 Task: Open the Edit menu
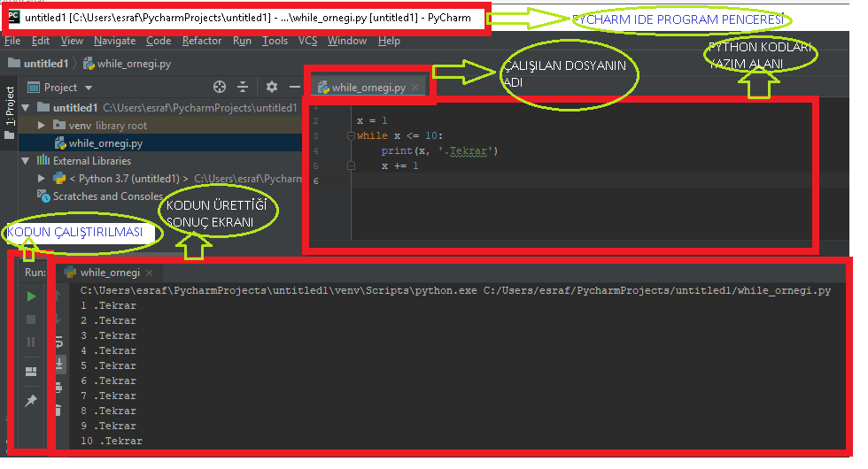41,41
